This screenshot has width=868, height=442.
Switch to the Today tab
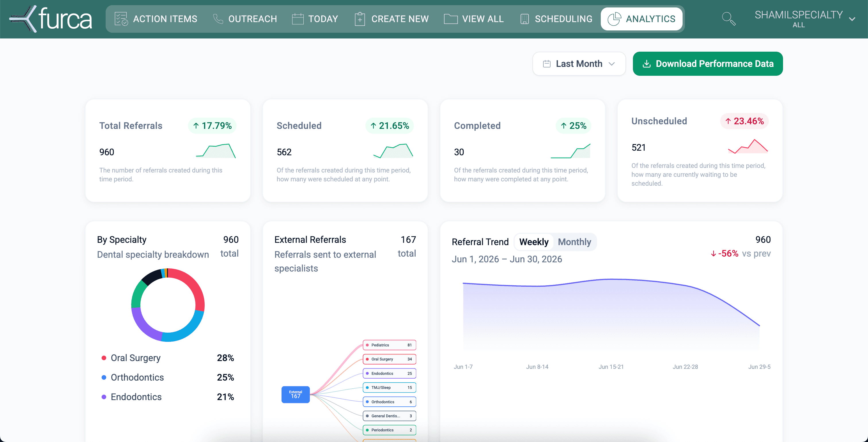[x=315, y=19]
